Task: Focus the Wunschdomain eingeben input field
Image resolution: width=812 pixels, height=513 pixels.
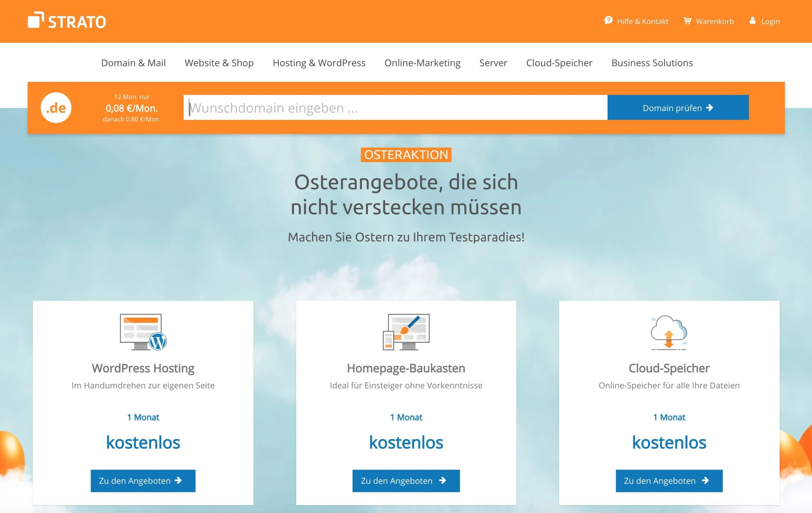Action: point(395,107)
